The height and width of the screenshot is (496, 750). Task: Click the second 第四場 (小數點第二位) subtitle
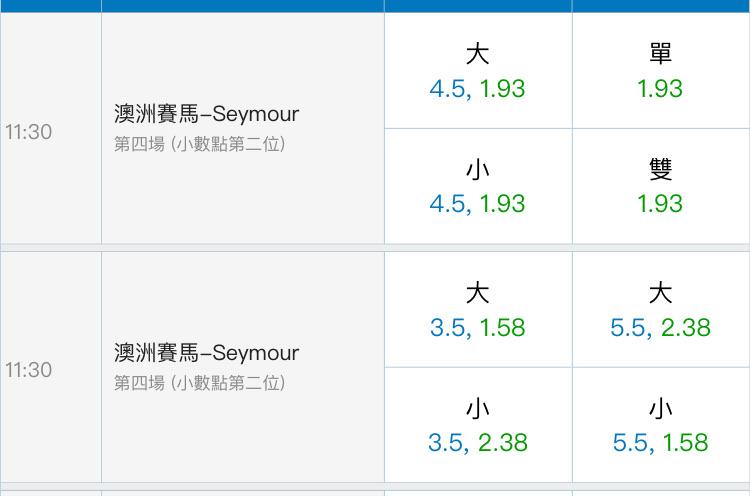199,383
